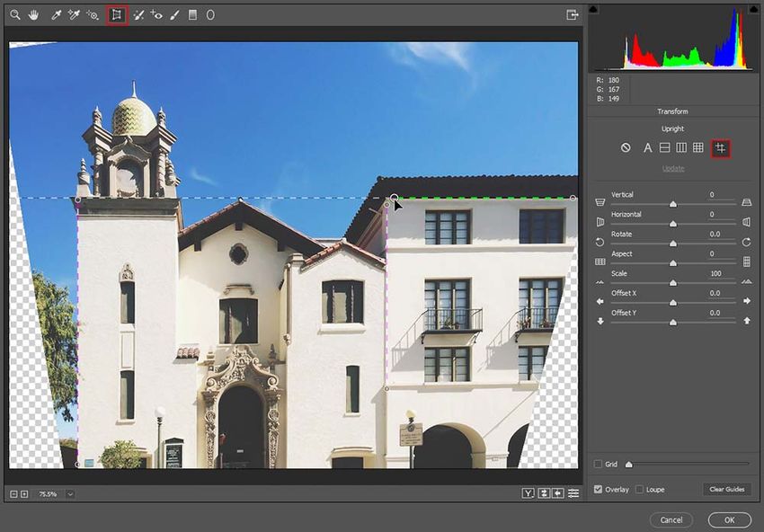Image resolution: width=764 pixels, height=532 pixels.
Task: Open the preview preferences menu icon
Action: tap(573, 493)
